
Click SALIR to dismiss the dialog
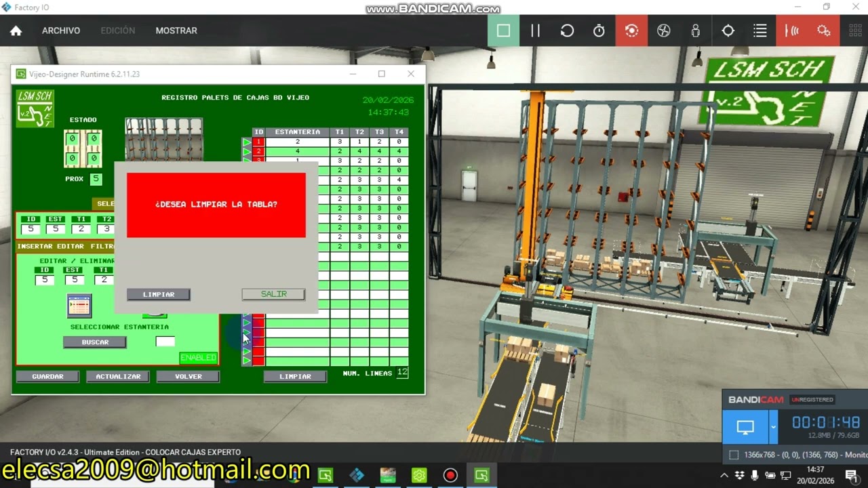click(x=273, y=294)
